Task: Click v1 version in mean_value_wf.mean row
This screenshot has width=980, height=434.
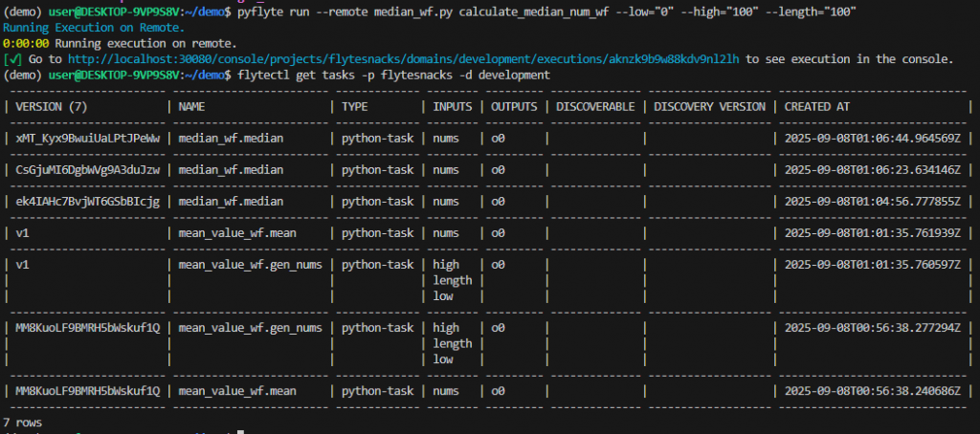Action: [x=22, y=233]
